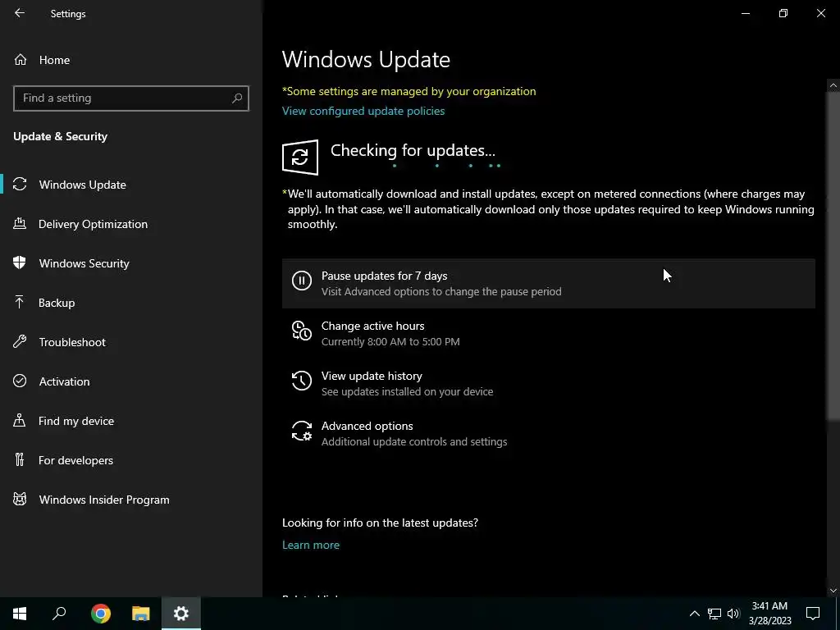The height and width of the screenshot is (630, 840).
Task: Open File Explorer from taskbar
Action: point(141,614)
